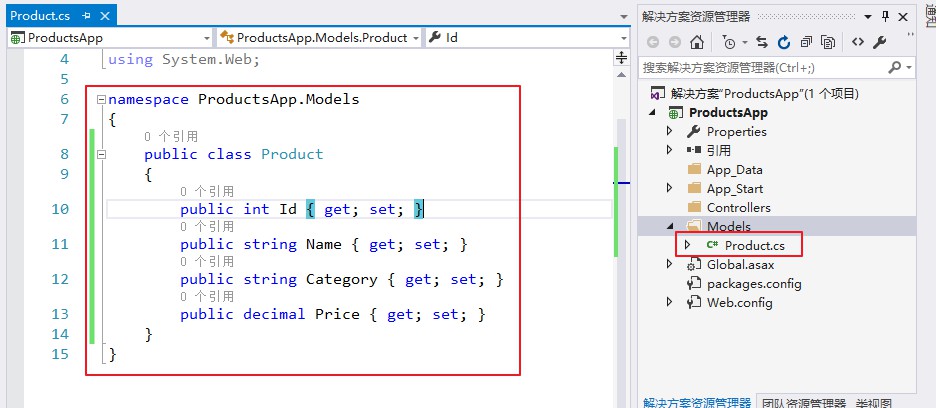Image resolution: width=936 pixels, height=408 pixels.
Task: Click the Sync with Active Document icon
Action: [762, 42]
